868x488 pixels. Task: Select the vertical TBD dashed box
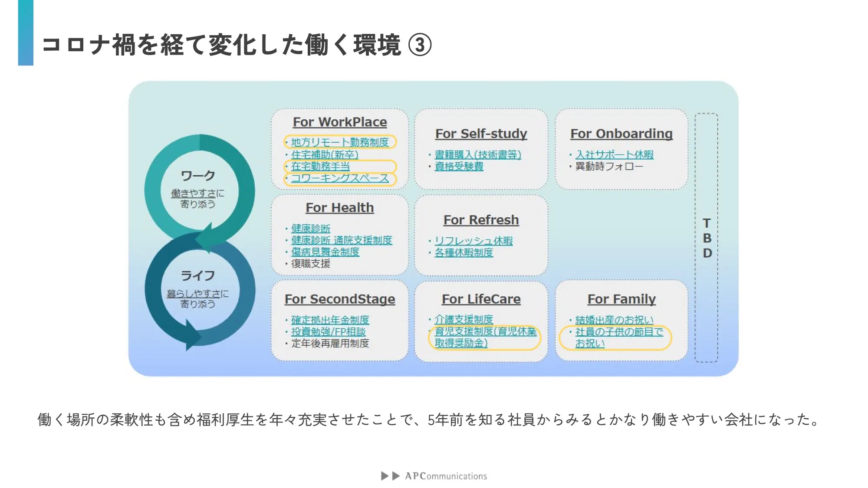tap(706, 237)
